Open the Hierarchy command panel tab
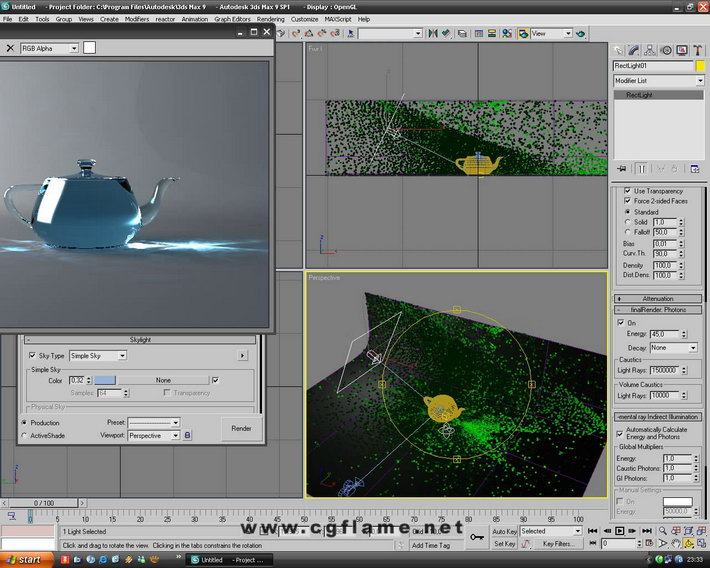This screenshot has height=568, width=710. tap(651, 49)
